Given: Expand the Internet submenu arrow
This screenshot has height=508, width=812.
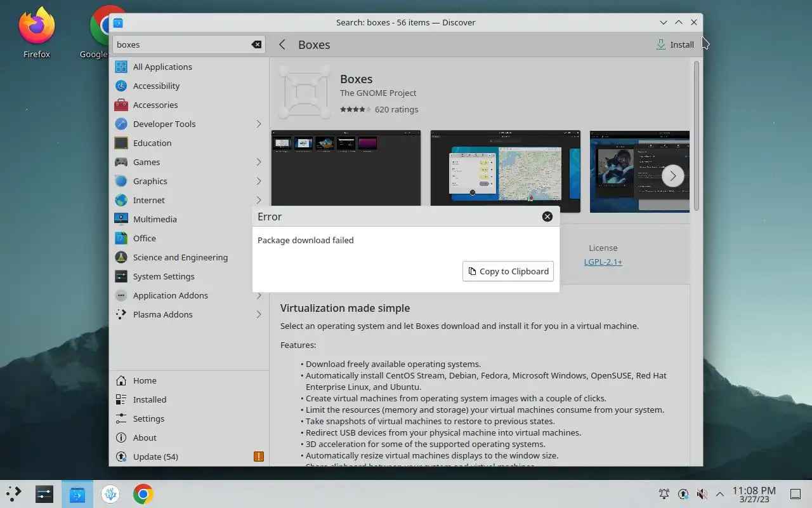Looking at the screenshot, I should click(259, 200).
